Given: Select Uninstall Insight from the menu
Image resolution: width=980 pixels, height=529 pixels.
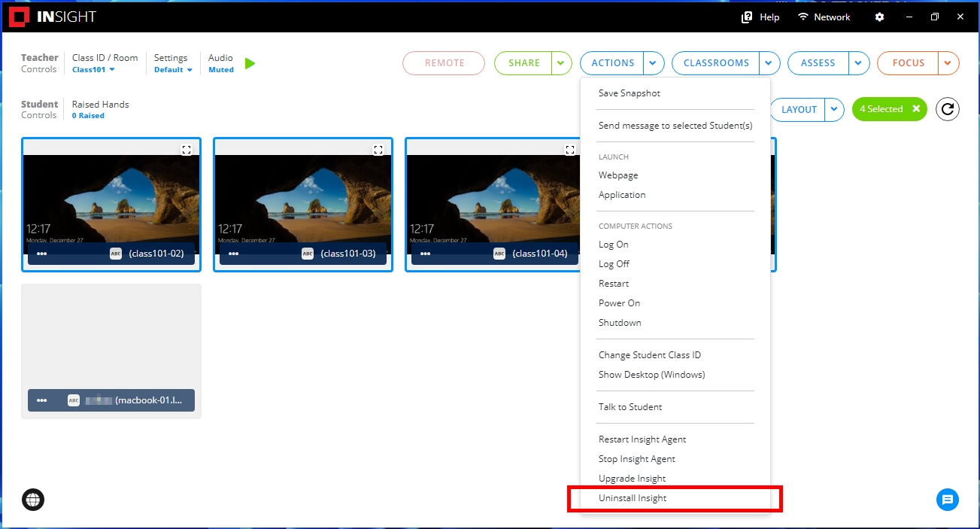Looking at the screenshot, I should pos(633,498).
